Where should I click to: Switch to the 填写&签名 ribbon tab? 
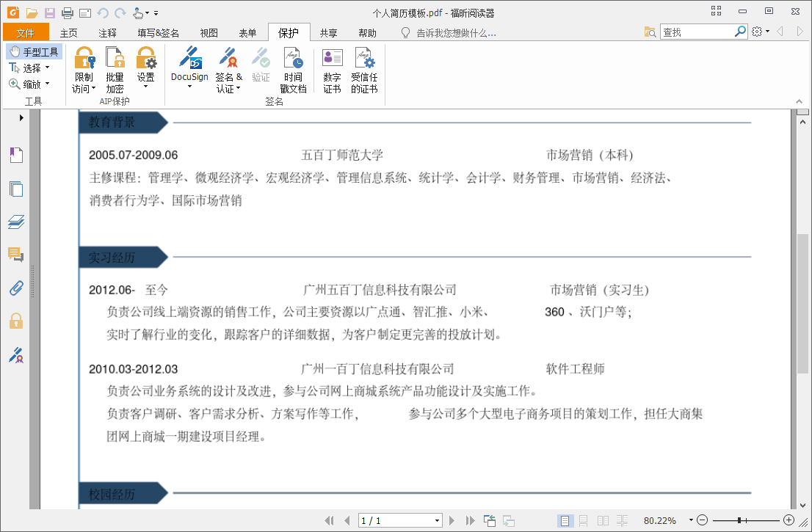tap(157, 32)
